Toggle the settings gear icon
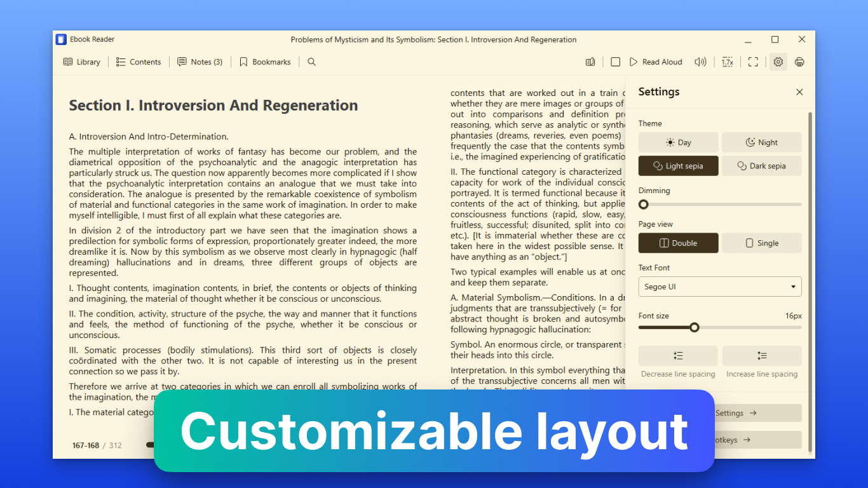 coord(778,62)
